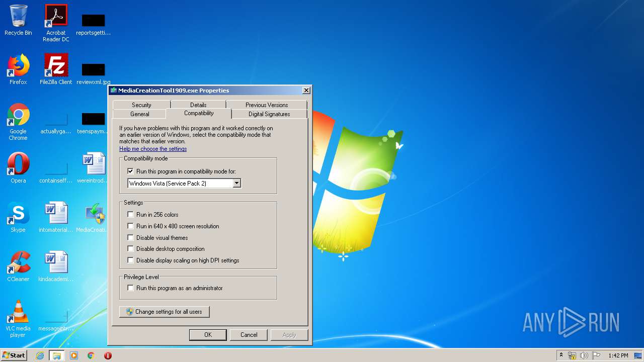Launch Google Chrome from the desktop
Image resolution: width=644 pixels, height=362 pixels.
point(18,122)
